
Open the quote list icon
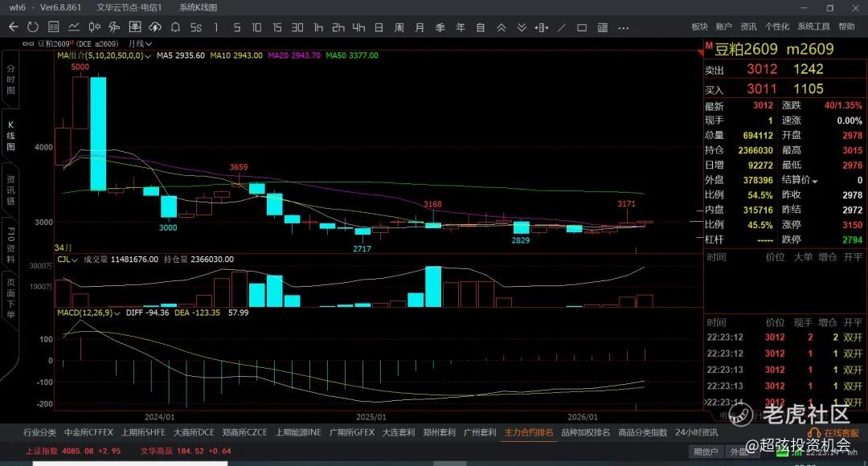pos(54,27)
